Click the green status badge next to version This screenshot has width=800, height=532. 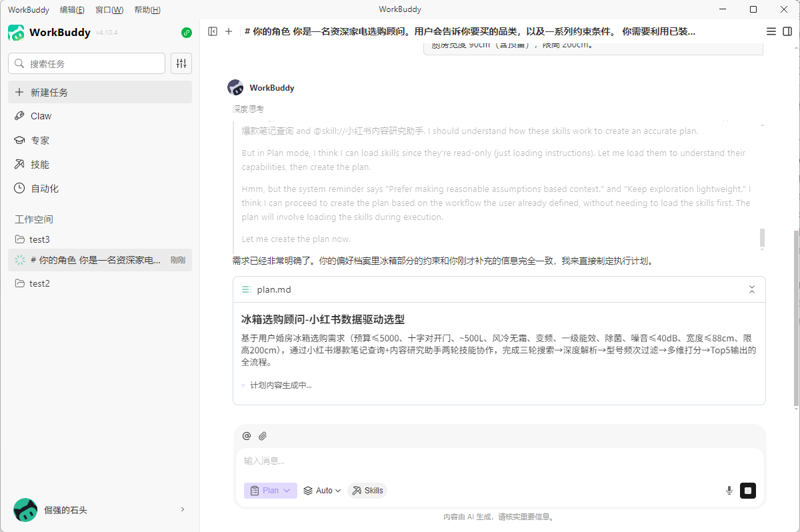click(187, 33)
